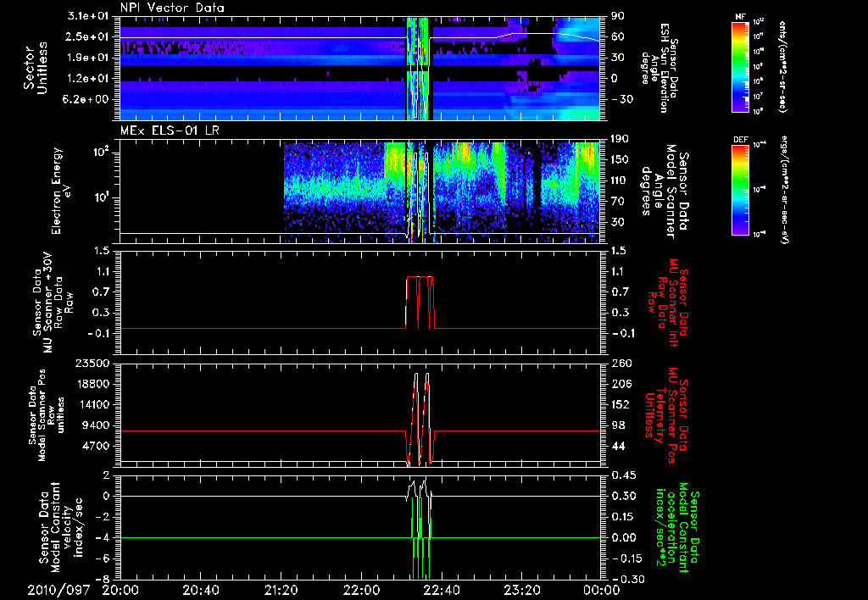This screenshot has height=600, width=868.
Task: Click the red scanner pulse in +30V plot
Action: tap(420, 303)
